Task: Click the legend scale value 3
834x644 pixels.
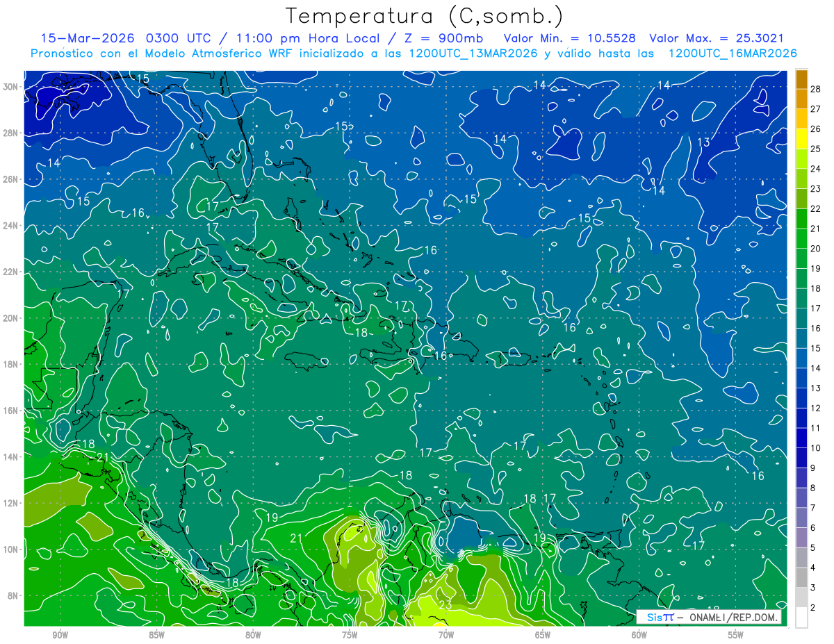Action: pos(814,588)
